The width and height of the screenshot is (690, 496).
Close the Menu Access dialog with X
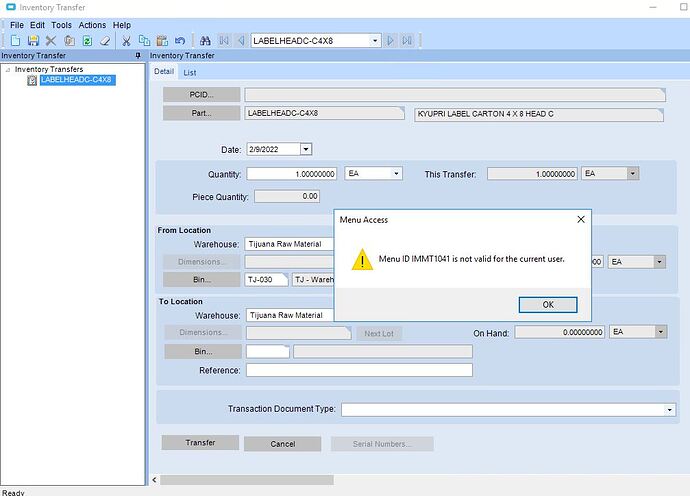[581, 219]
